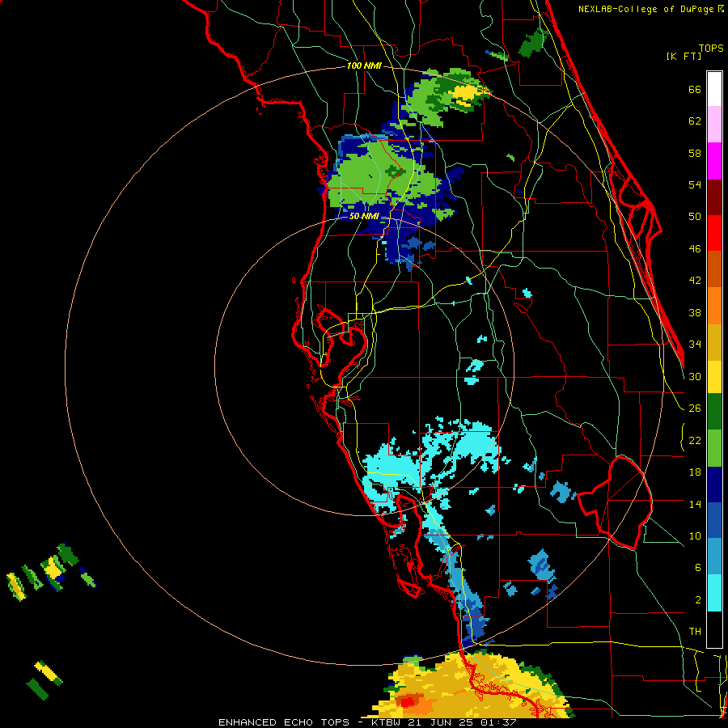
Task: Click the TOPS legend title
Action: click(x=711, y=49)
